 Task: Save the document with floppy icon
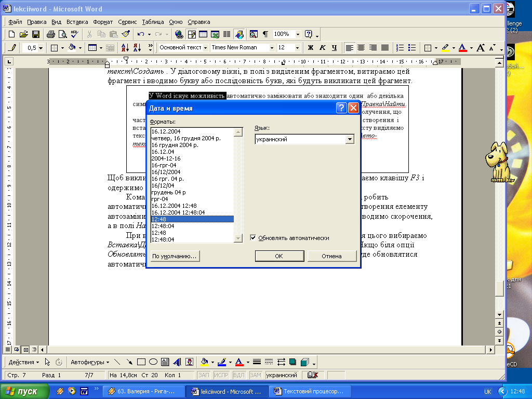point(36,34)
